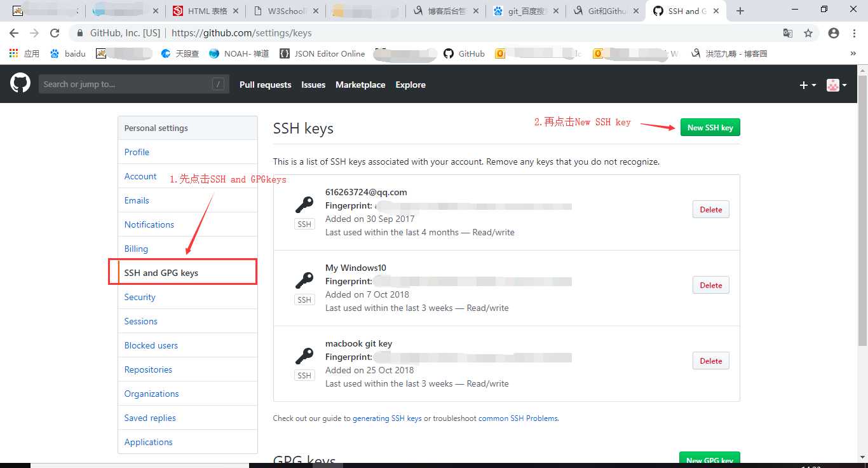Delete the 616263724@qq.com SSH key
868x468 pixels.
click(x=710, y=209)
